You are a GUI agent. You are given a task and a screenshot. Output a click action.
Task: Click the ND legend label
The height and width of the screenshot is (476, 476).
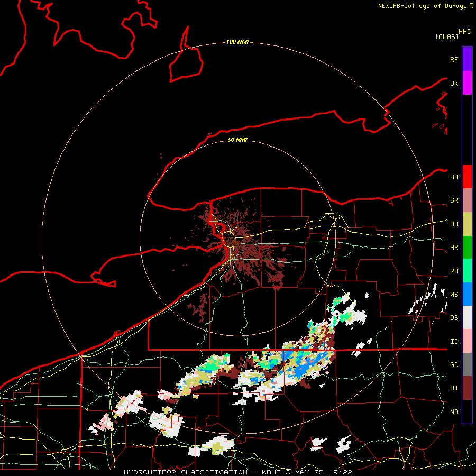tap(454, 412)
